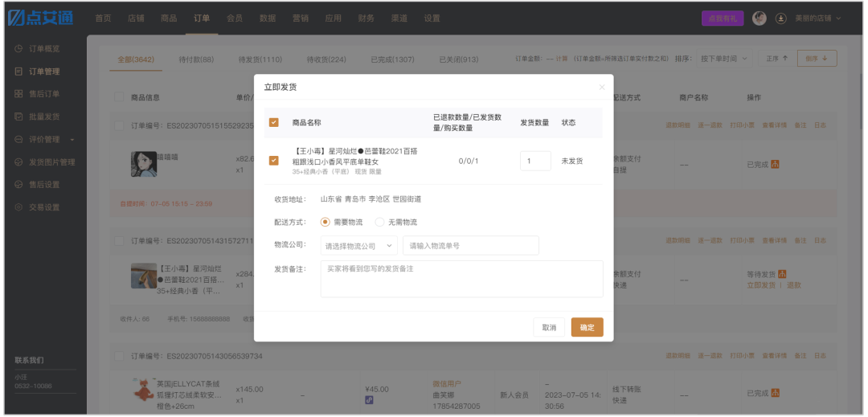Image resolution: width=868 pixels, height=417 pixels.
Task: Click the 售后设置 sidebar icon
Action: click(x=18, y=185)
